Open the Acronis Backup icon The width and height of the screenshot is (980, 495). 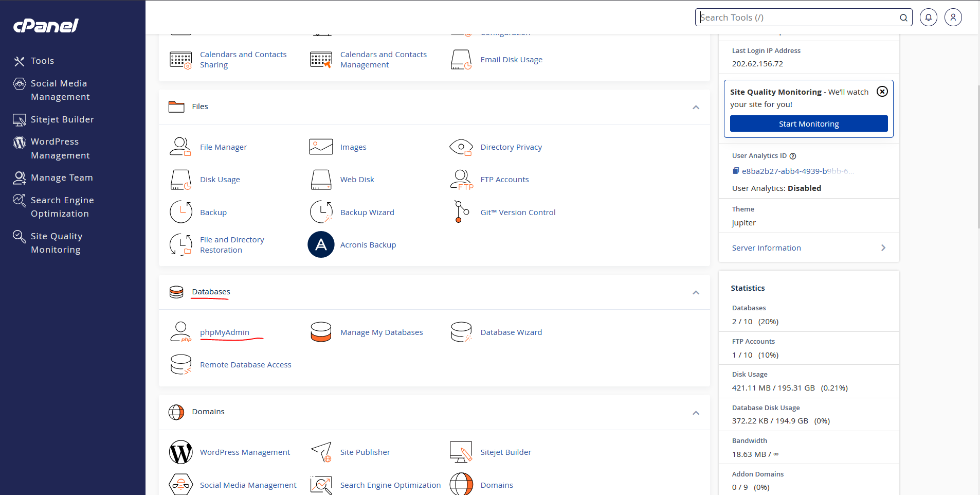(x=321, y=245)
